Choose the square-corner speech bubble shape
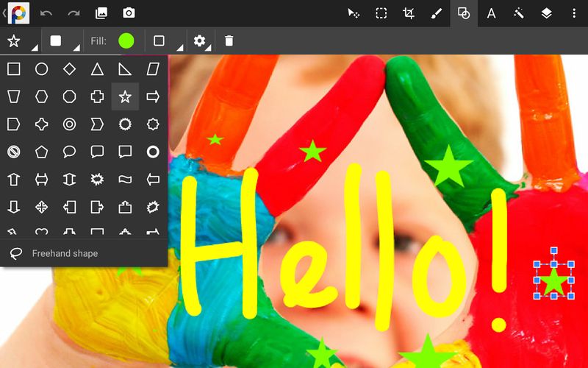Screen dimensions: 588x368 (125, 152)
